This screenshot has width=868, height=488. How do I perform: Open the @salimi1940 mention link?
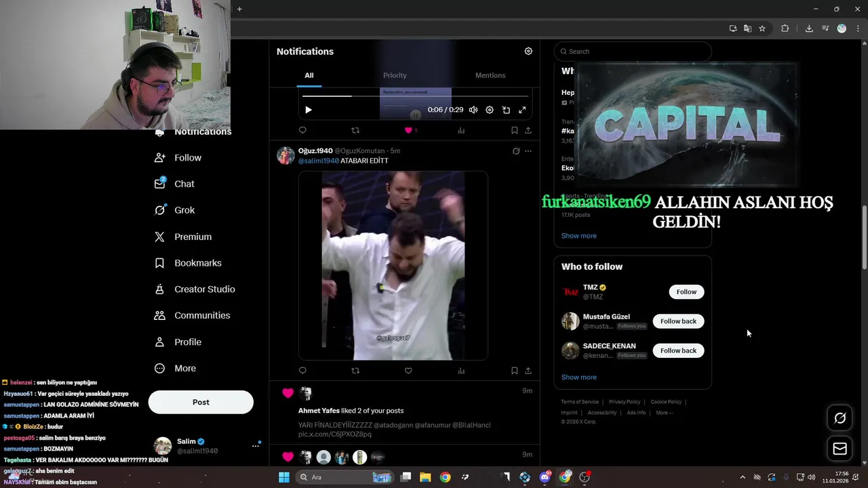click(319, 161)
